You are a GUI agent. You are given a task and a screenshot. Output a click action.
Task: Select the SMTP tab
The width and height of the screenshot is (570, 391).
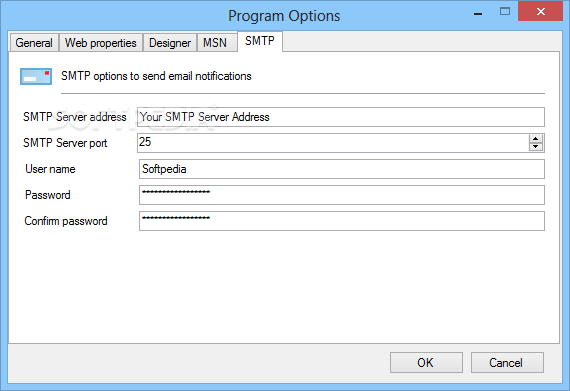[260, 41]
